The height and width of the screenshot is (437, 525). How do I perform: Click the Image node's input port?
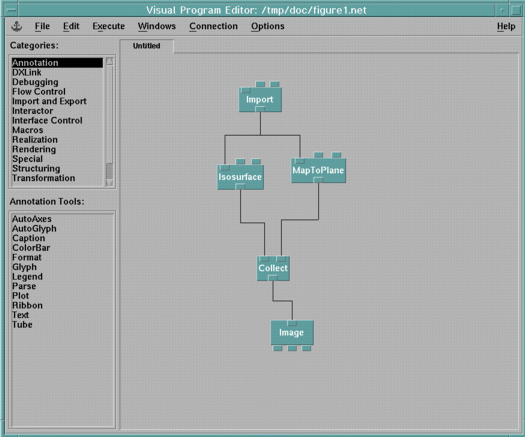click(292, 323)
